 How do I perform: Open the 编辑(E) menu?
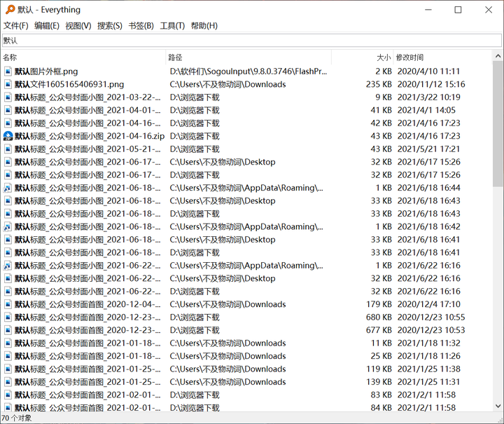[x=47, y=26]
